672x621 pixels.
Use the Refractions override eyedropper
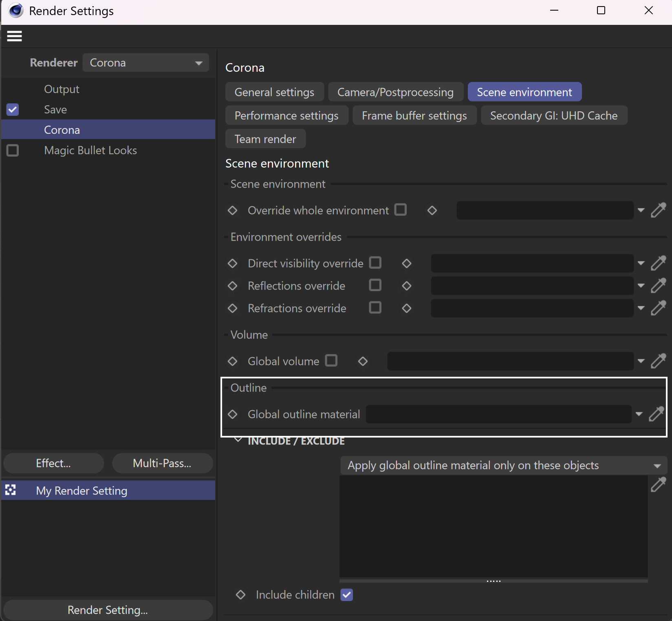[658, 308]
